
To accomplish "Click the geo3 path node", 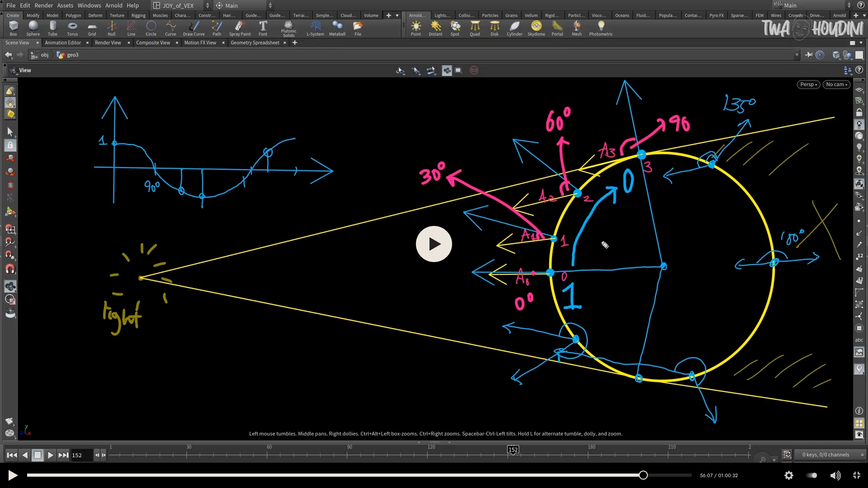I will pyautogui.click(x=72, y=55).
